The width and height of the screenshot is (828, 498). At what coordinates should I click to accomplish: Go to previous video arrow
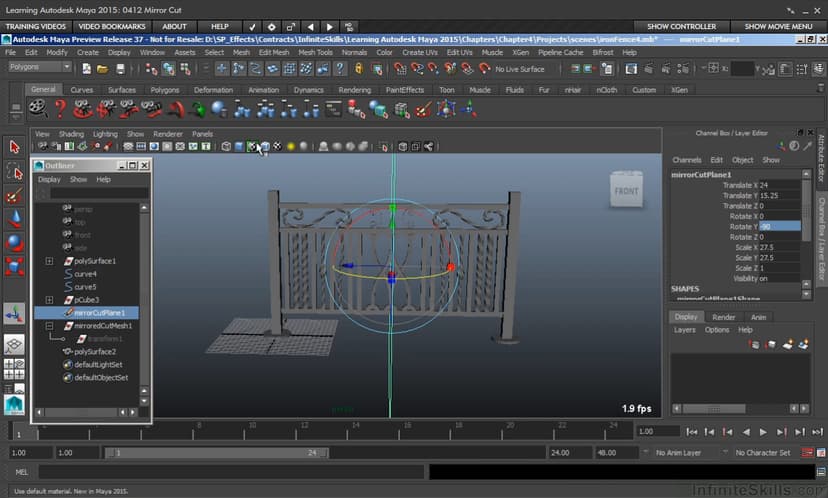coord(310,26)
